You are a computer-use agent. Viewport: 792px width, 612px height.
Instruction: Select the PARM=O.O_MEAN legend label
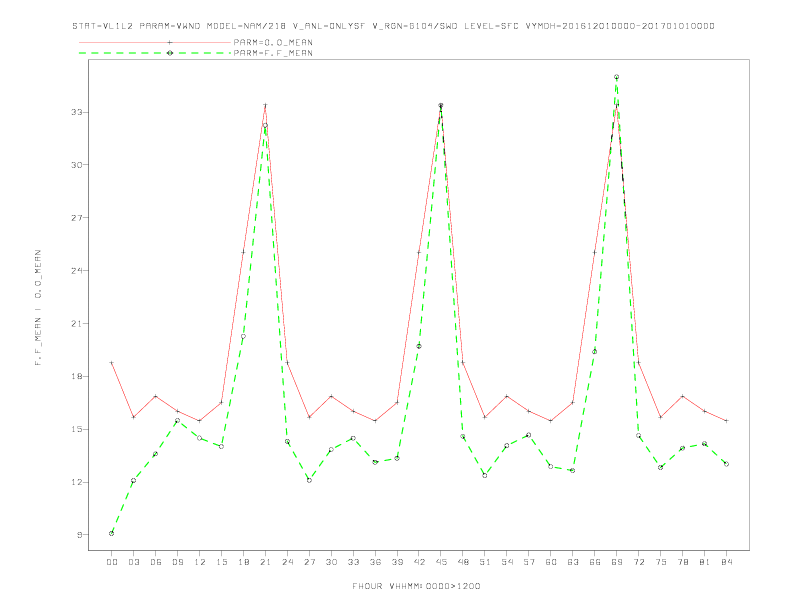point(273,42)
